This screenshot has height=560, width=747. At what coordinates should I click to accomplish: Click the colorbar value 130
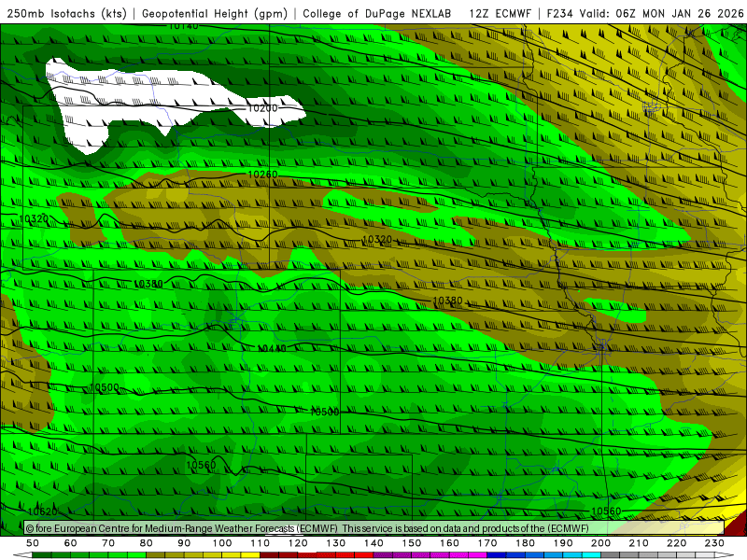point(336,543)
